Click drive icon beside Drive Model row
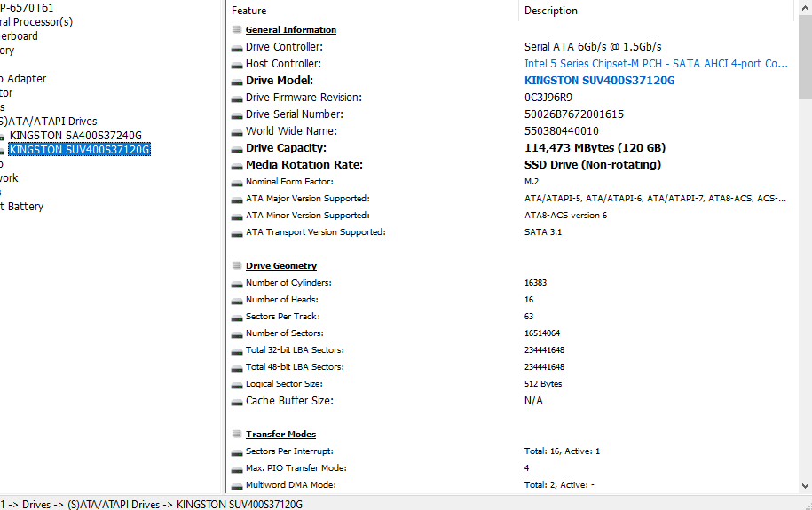This screenshot has width=812, height=510. (x=237, y=82)
